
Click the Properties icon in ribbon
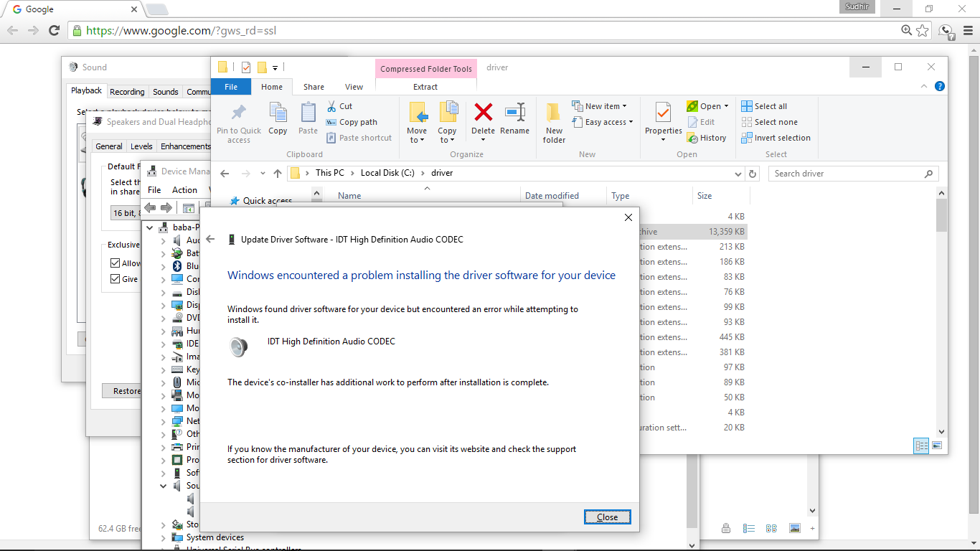click(663, 119)
